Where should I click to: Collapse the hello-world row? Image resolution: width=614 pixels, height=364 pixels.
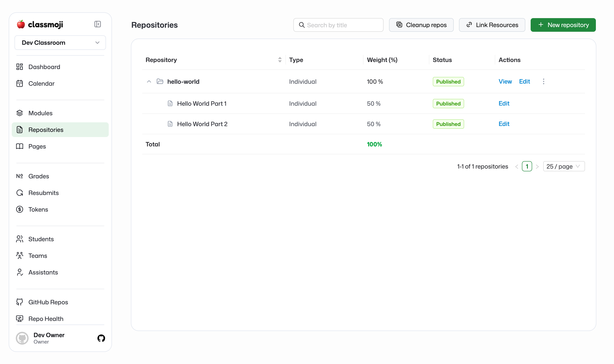click(x=149, y=82)
